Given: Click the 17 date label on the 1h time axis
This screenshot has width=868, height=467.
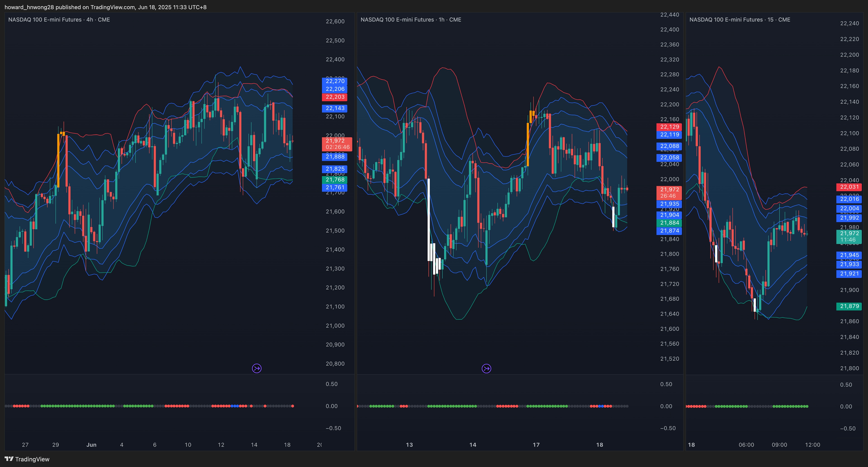Looking at the screenshot, I should (536, 445).
